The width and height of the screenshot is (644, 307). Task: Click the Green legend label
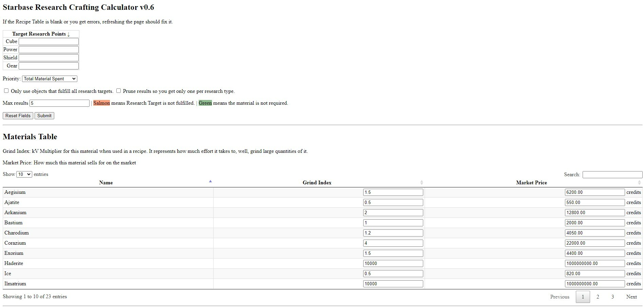point(205,103)
